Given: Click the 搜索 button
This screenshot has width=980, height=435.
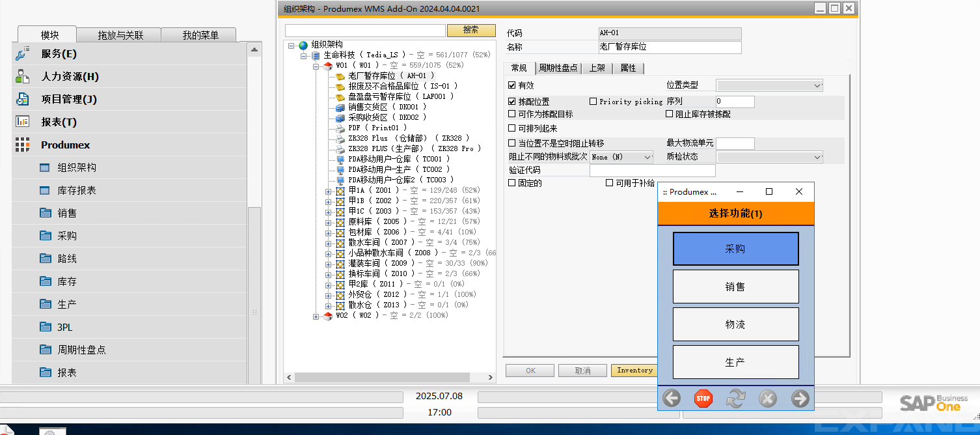Looking at the screenshot, I should coord(471,30).
